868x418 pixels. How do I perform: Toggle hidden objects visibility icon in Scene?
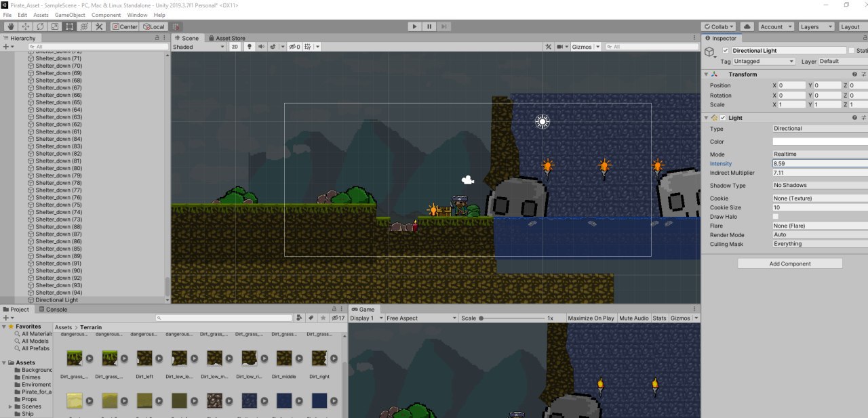tap(294, 47)
